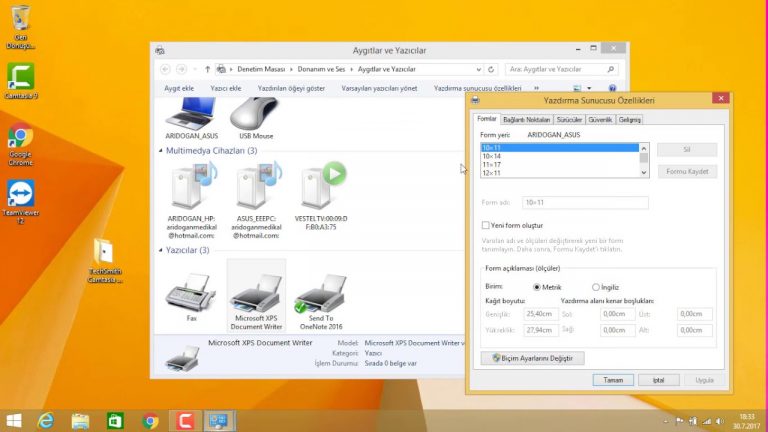
Task: Select the Metrik unit radio button
Action: (x=538, y=287)
